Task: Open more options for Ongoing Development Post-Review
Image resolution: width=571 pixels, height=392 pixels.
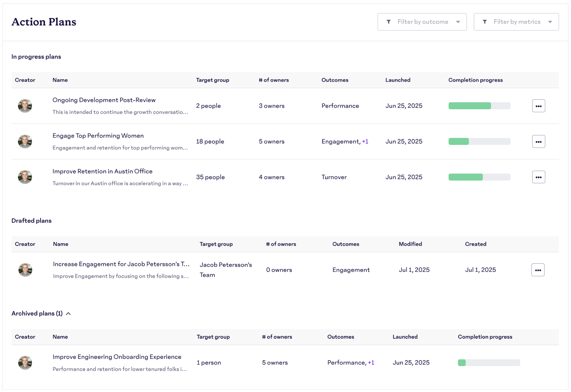Action: pos(538,106)
